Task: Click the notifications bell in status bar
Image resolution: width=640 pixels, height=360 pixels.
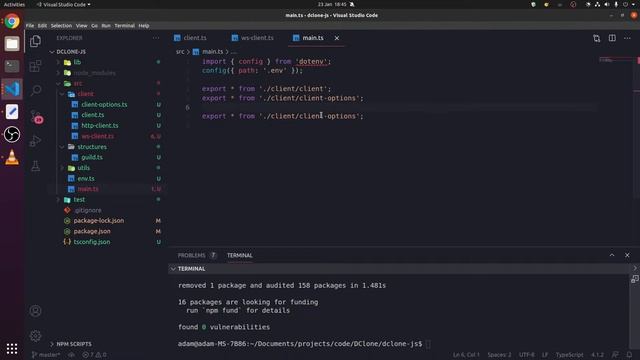Action: click(x=629, y=355)
